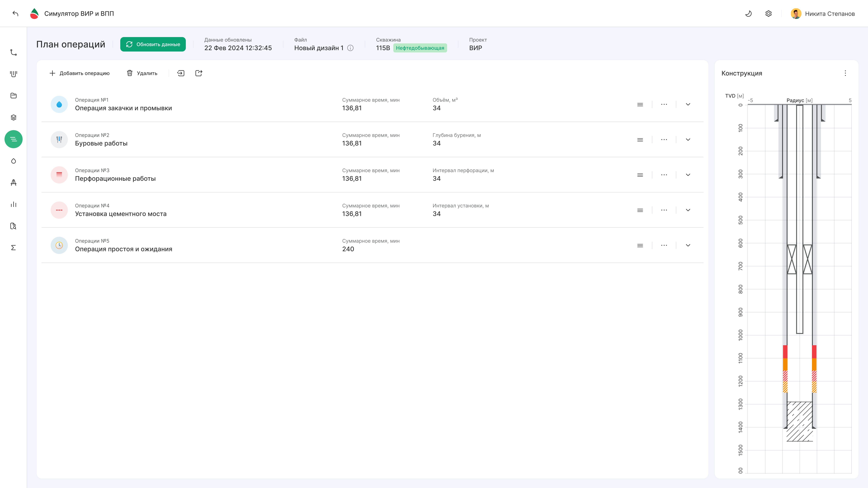
Task: Click the import icon next to Удалить
Action: 181,73
